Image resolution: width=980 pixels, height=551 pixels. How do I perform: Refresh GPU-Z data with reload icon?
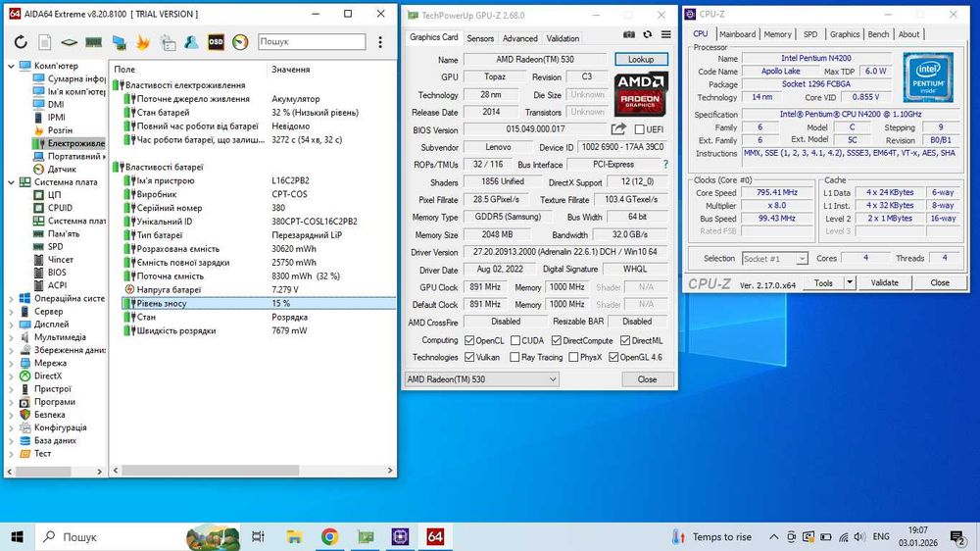pyautogui.click(x=648, y=35)
